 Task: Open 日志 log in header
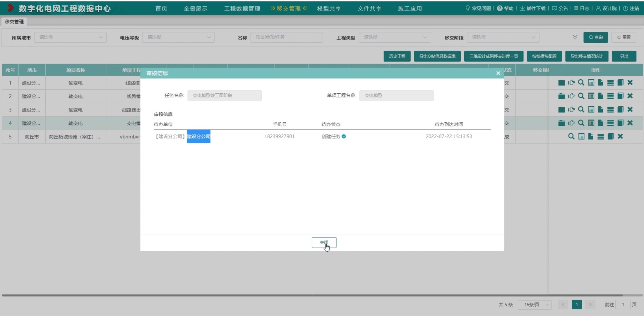point(582,8)
